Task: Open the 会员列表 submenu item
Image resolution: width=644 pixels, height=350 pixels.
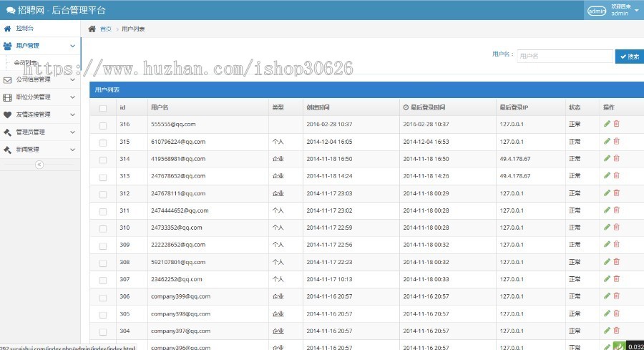Action: (x=26, y=62)
